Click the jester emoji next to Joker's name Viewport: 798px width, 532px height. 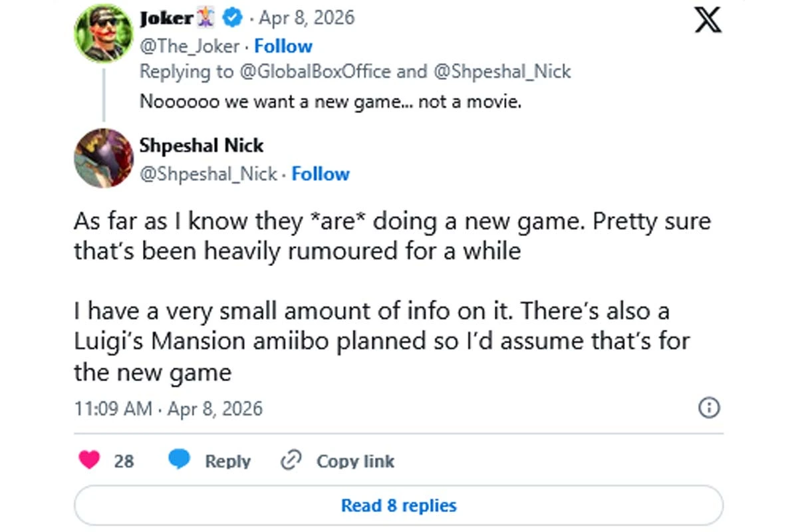pyautogui.click(x=205, y=18)
